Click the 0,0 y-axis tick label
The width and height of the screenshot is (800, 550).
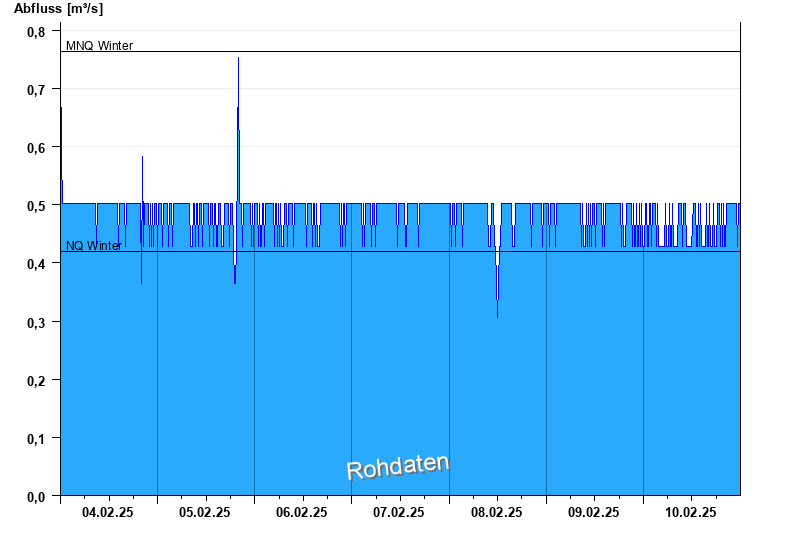click(x=36, y=496)
